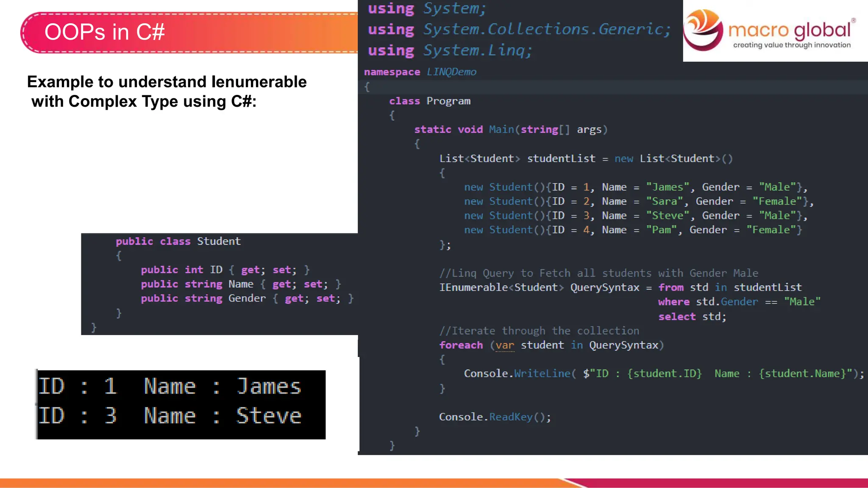Click the 'OOPs in C#' slide title
Viewport: 868px width, 488px height.
[104, 32]
